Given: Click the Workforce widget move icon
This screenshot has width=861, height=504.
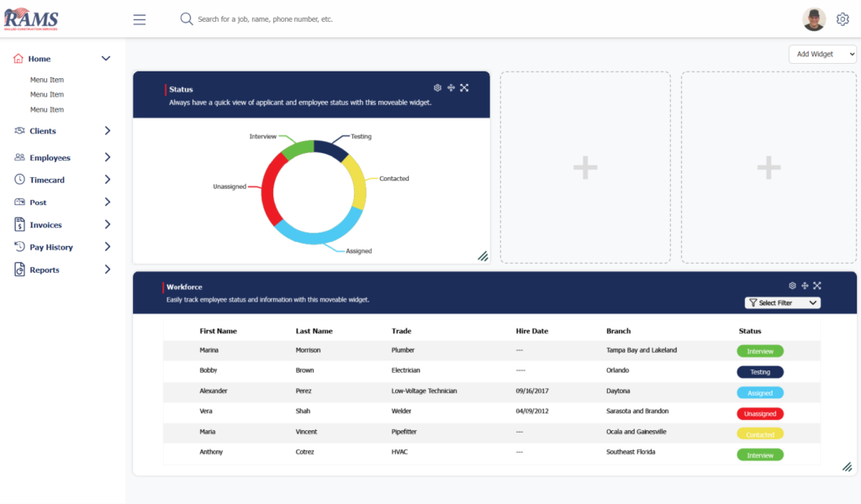Looking at the screenshot, I should (x=805, y=286).
